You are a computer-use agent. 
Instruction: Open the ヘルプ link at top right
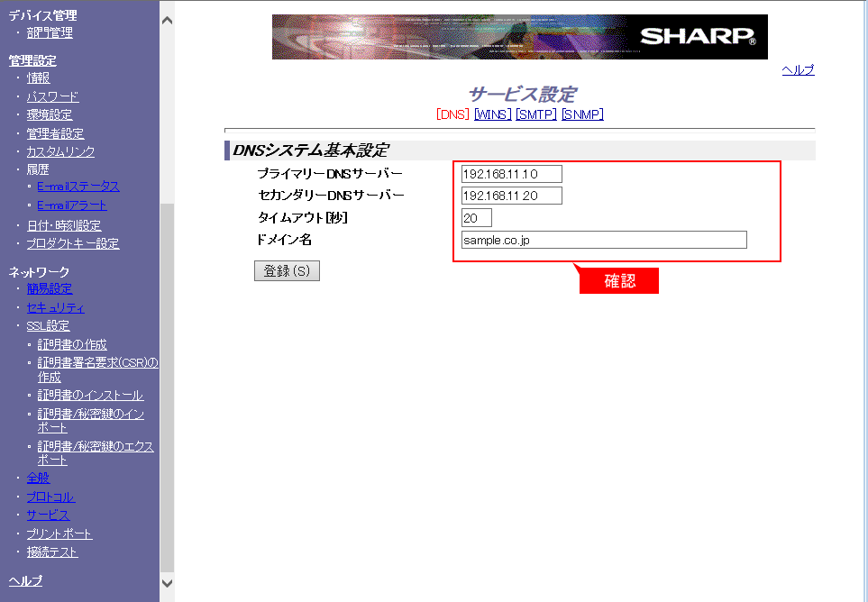point(798,70)
